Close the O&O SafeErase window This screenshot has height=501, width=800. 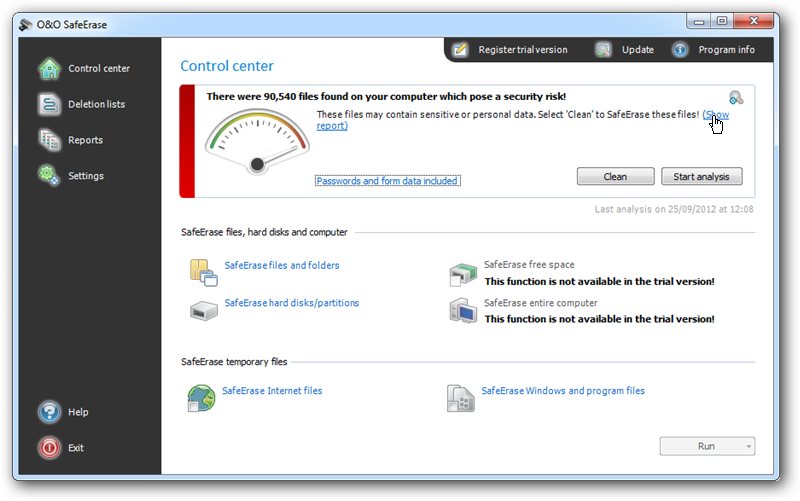click(754, 21)
